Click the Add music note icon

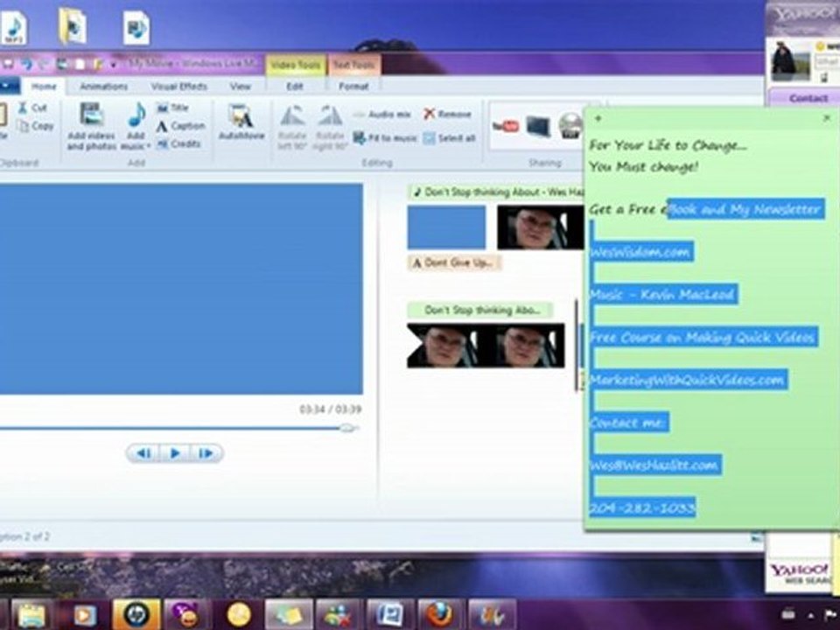click(x=136, y=115)
